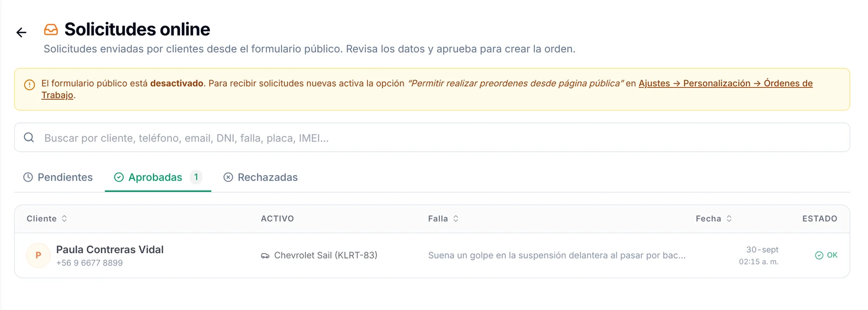
Task: Click the word desactivado in the banner
Action: (177, 83)
